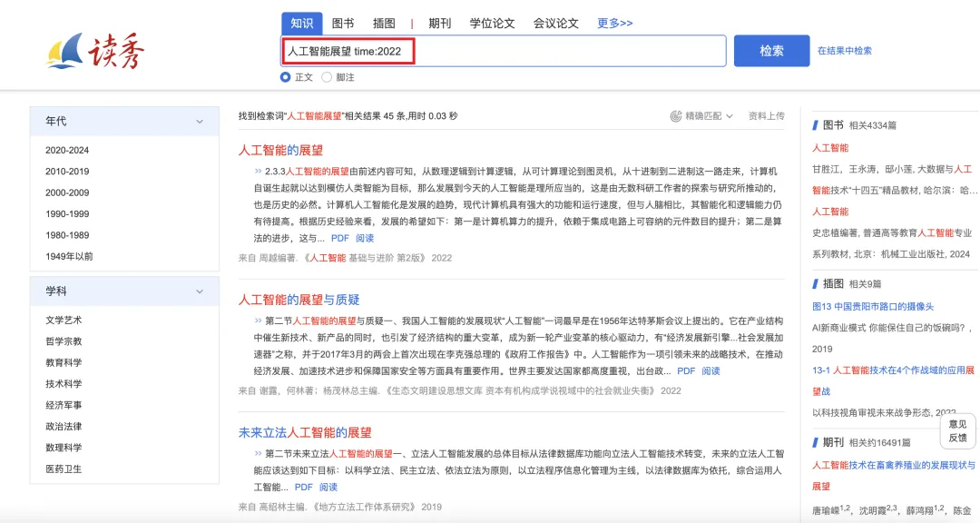
Task: Switch to the 期刊 tab
Action: (x=439, y=23)
